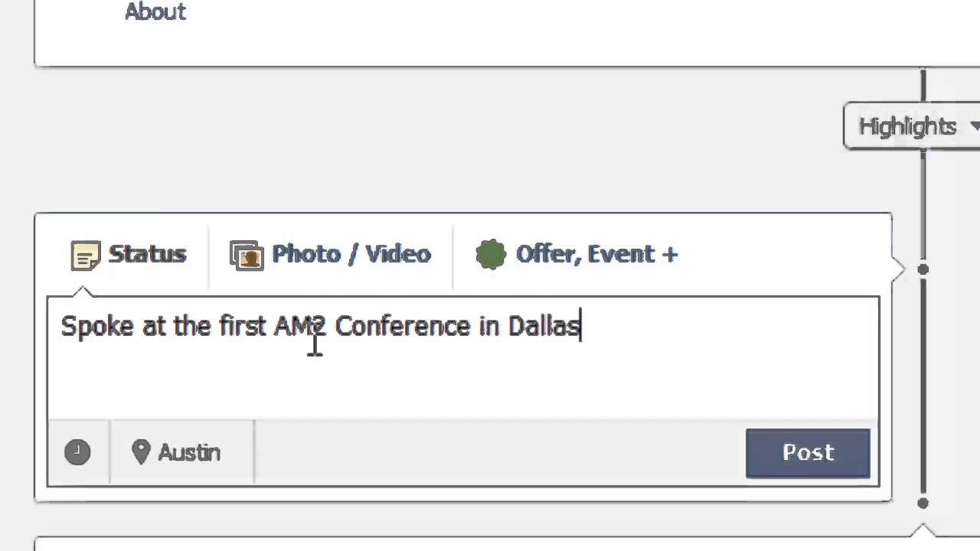
Task: Open the Offer, Event + tab
Action: (596, 254)
